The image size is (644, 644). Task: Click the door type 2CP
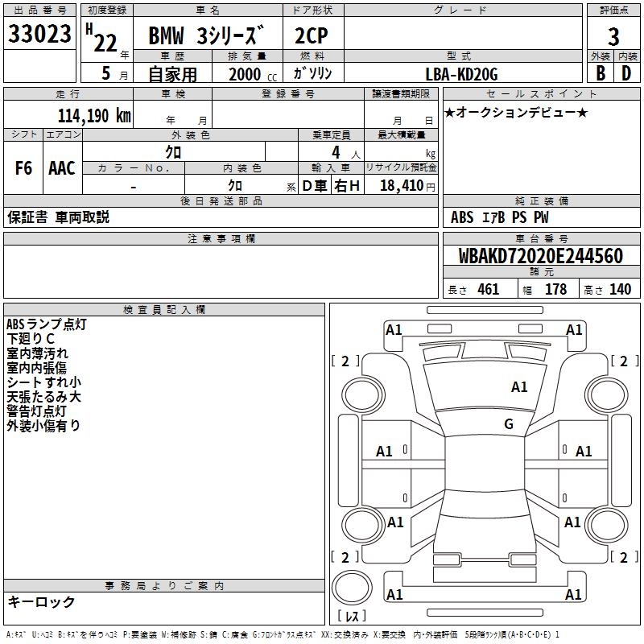[x=312, y=35]
